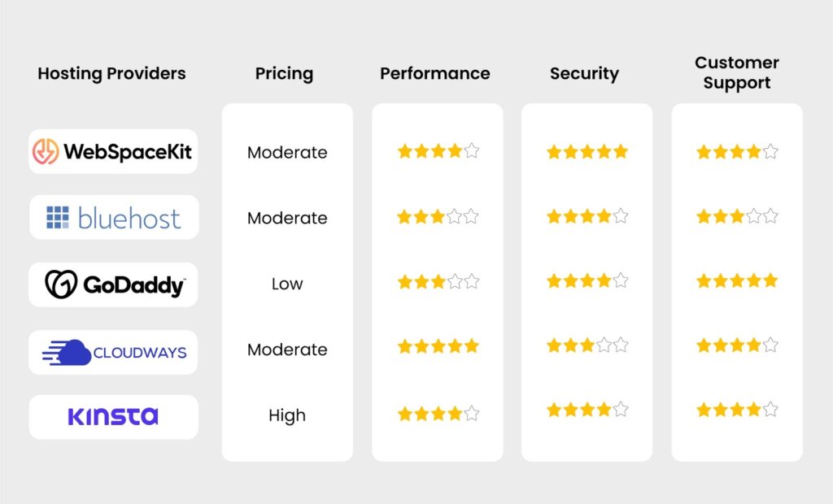
Task: Click Cloudways' five-star Performance rating
Action: click(x=438, y=347)
